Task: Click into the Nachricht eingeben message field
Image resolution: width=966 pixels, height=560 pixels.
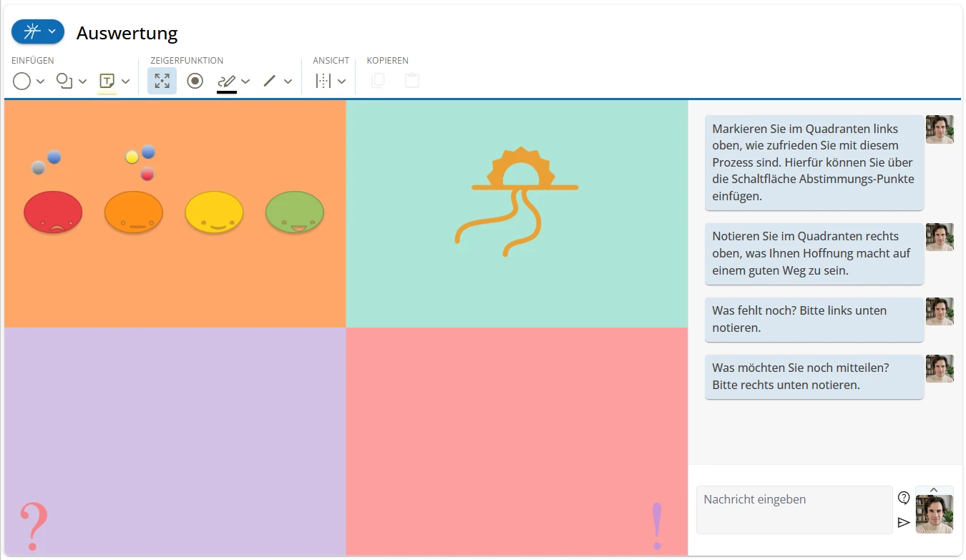Action: point(794,509)
